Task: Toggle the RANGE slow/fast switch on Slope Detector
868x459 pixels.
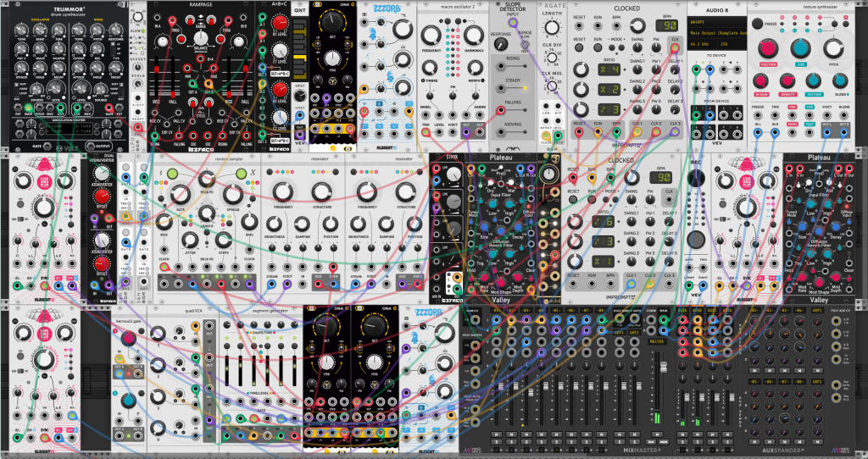Action: click(x=524, y=42)
